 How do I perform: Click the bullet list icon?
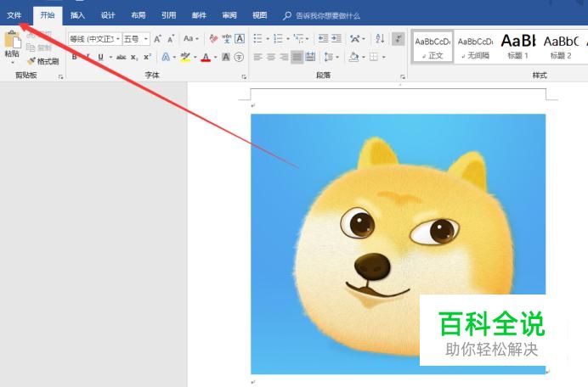click(258, 39)
